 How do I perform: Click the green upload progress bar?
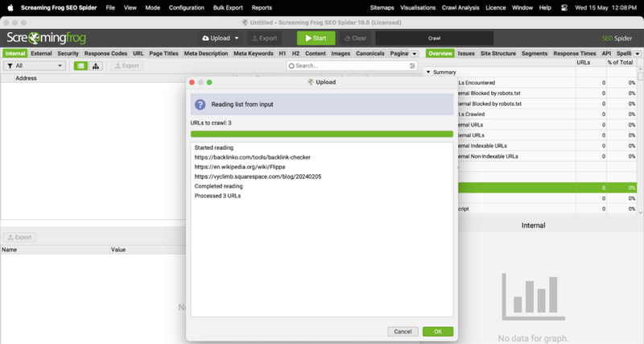(321, 135)
